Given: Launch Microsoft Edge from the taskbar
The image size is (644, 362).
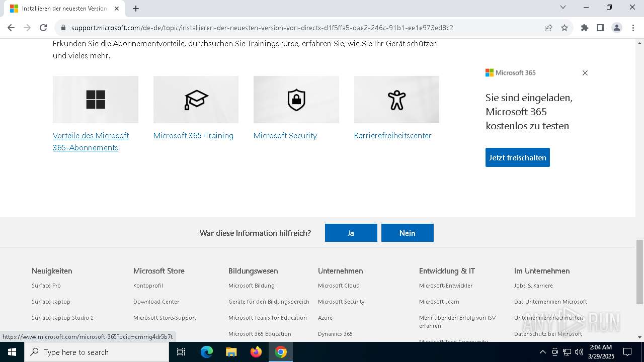Looking at the screenshot, I should click(207, 352).
